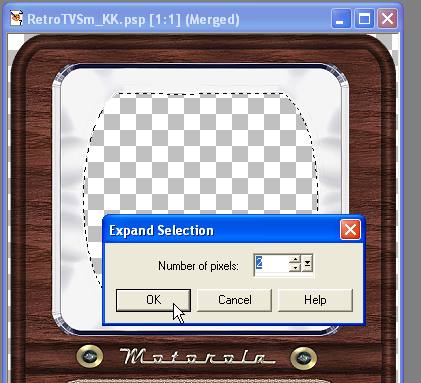The image size is (421, 383).
Task: Close the Expand Selection dialog
Action: [350, 230]
